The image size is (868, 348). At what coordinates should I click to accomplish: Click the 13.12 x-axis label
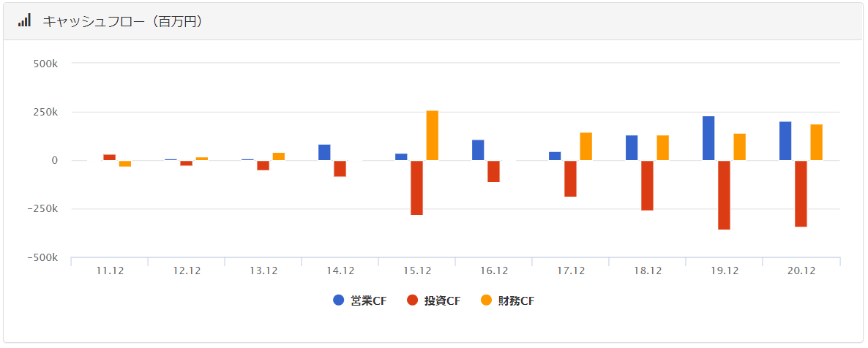263,271
